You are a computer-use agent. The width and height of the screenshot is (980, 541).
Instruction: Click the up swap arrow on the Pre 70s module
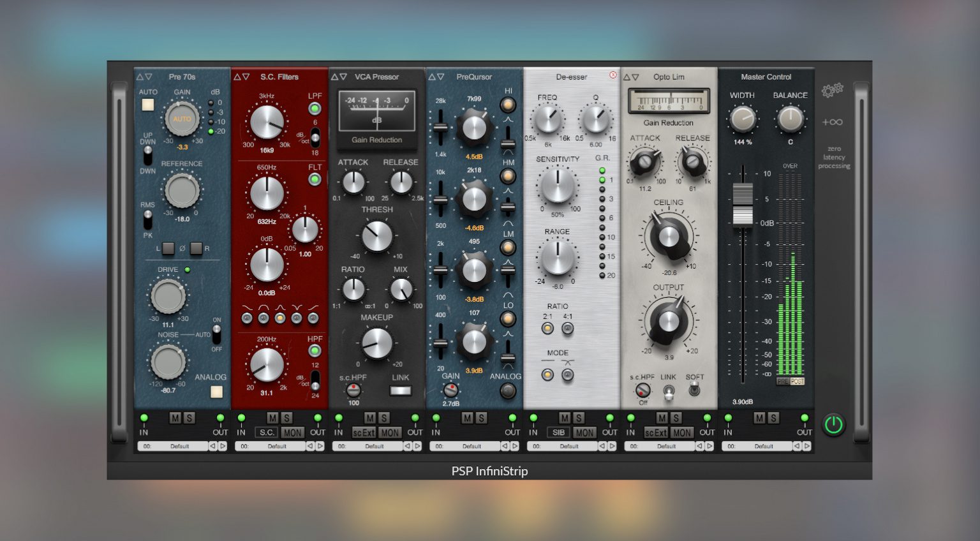(140, 76)
